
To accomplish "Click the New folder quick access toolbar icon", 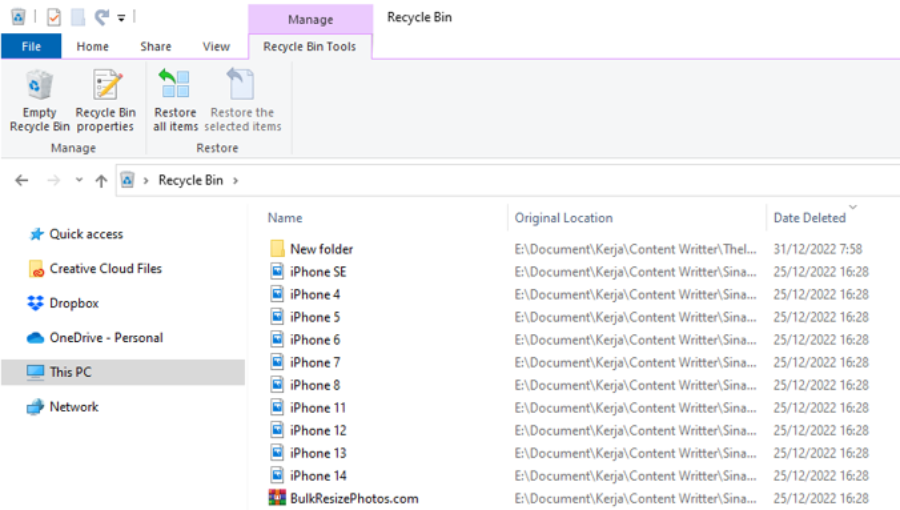I will coord(78,17).
